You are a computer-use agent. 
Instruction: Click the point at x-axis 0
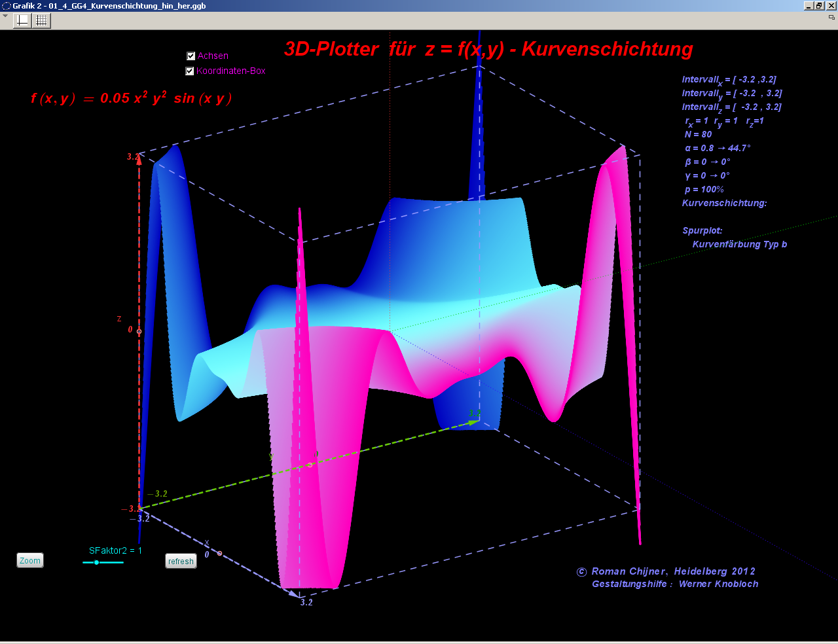pyautogui.click(x=219, y=554)
